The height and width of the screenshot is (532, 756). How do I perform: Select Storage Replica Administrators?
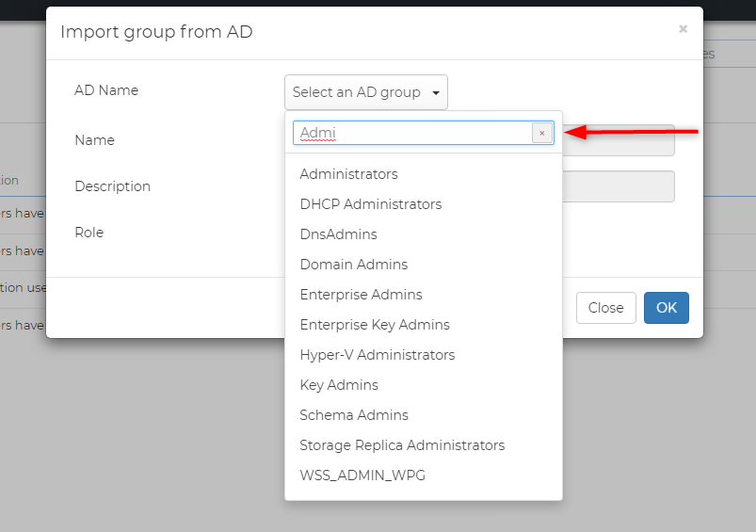coord(402,445)
